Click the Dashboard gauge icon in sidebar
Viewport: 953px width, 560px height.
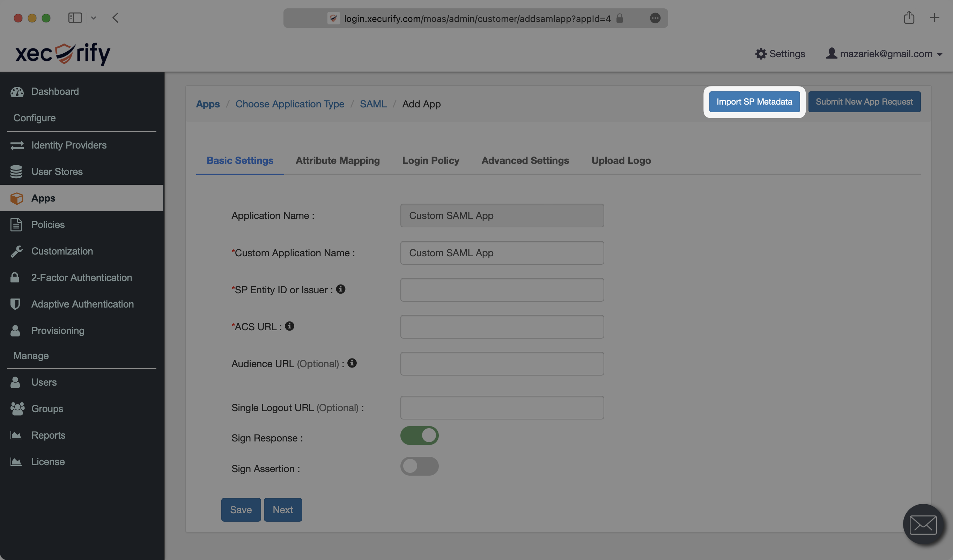click(x=17, y=92)
